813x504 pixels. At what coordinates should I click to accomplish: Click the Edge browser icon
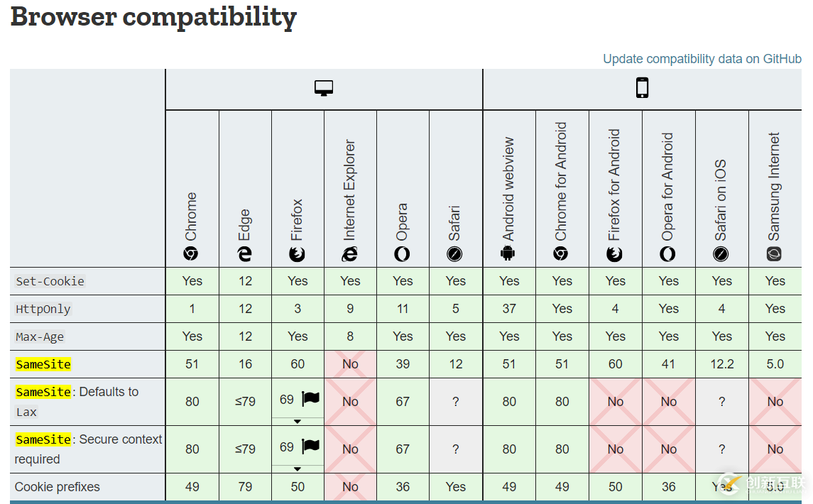245,253
